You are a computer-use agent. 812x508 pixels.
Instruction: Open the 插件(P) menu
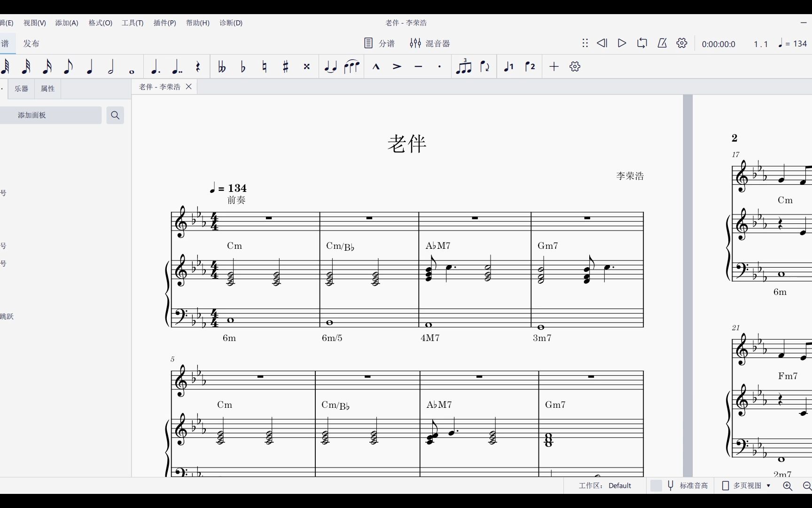(165, 23)
